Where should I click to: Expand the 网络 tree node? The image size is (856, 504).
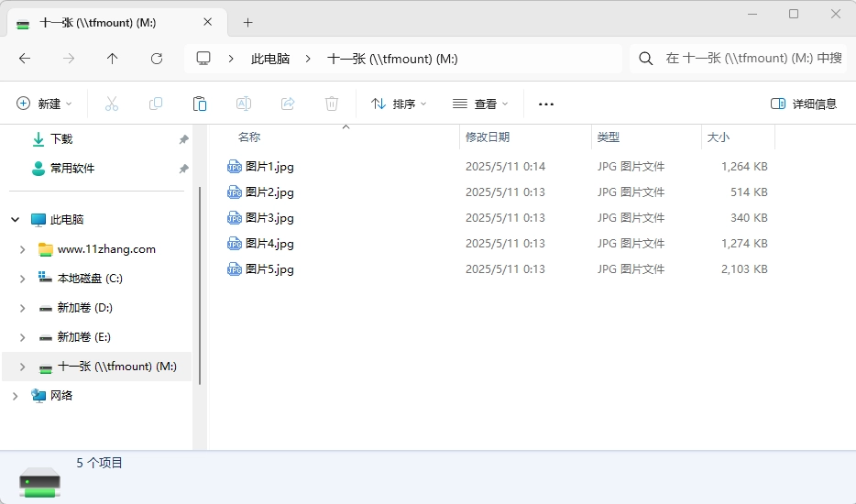16,396
